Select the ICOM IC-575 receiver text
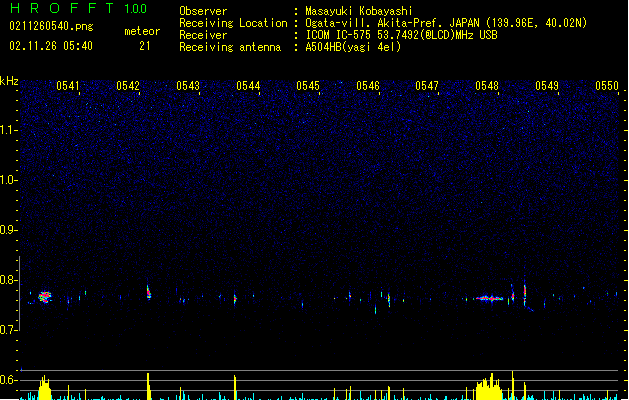 [402, 35]
